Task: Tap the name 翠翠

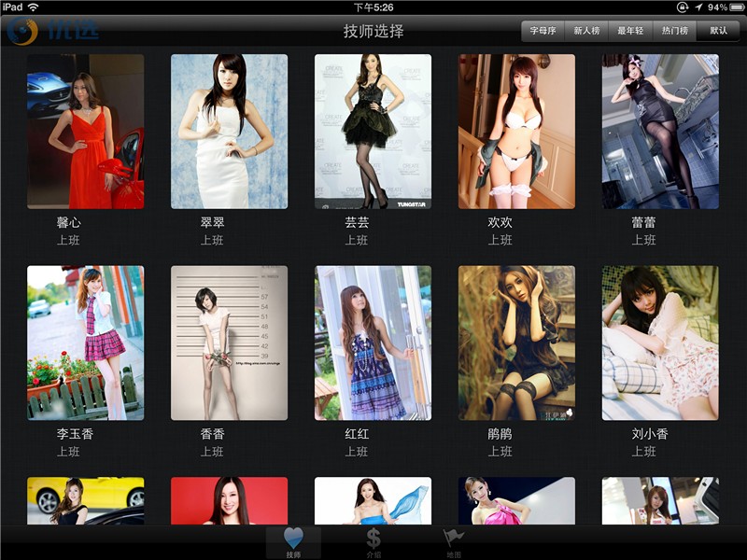Action: [213, 222]
